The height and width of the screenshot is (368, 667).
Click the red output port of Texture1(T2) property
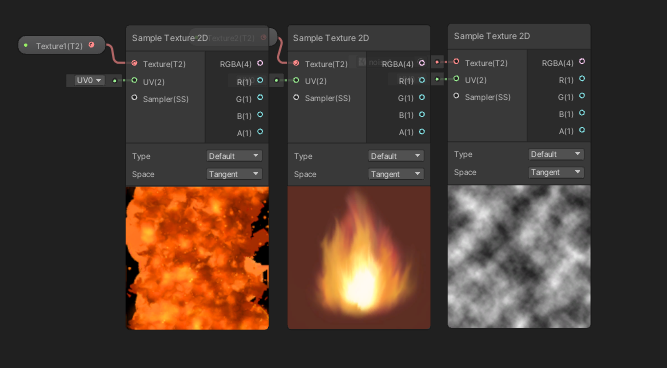pyautogui.click(x=91, y=45)
